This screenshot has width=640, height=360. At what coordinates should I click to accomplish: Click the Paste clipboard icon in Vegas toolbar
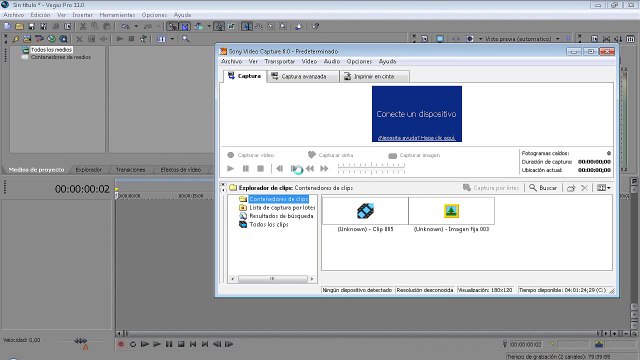pyautogui.click(x=107, y=26)
